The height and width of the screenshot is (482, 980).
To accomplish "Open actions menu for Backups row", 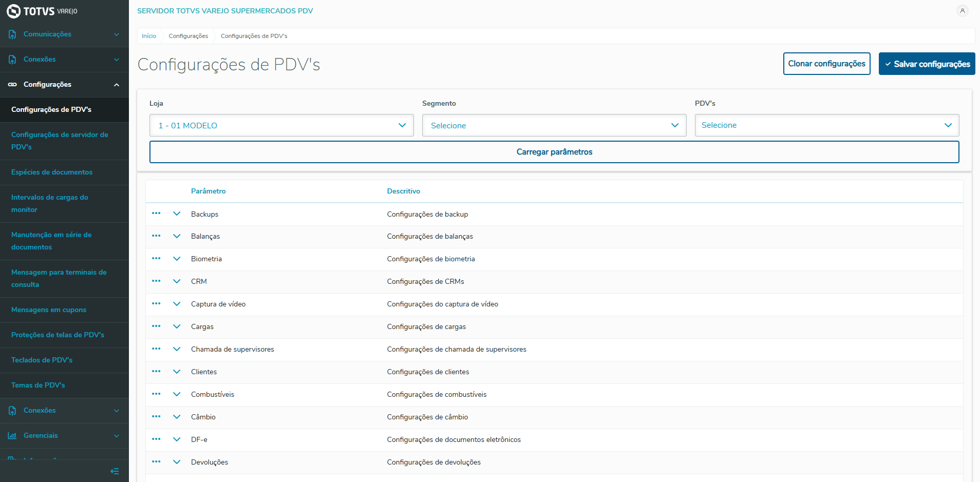I will 156,214.
